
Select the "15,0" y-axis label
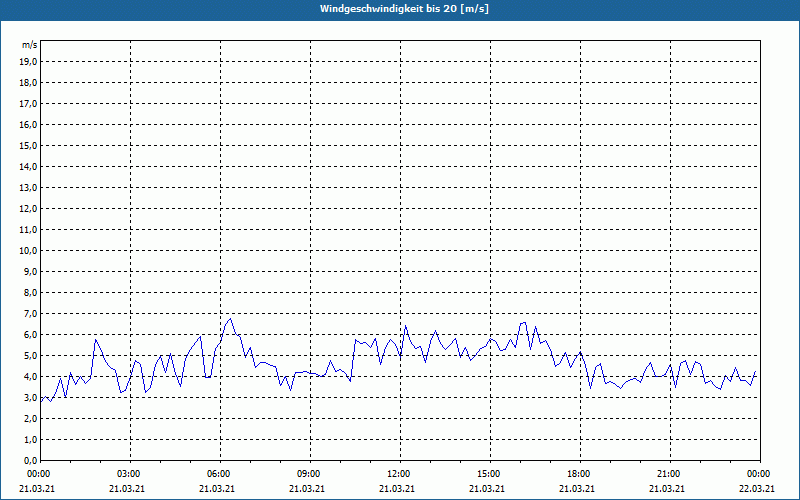click(x=28, y=145)
